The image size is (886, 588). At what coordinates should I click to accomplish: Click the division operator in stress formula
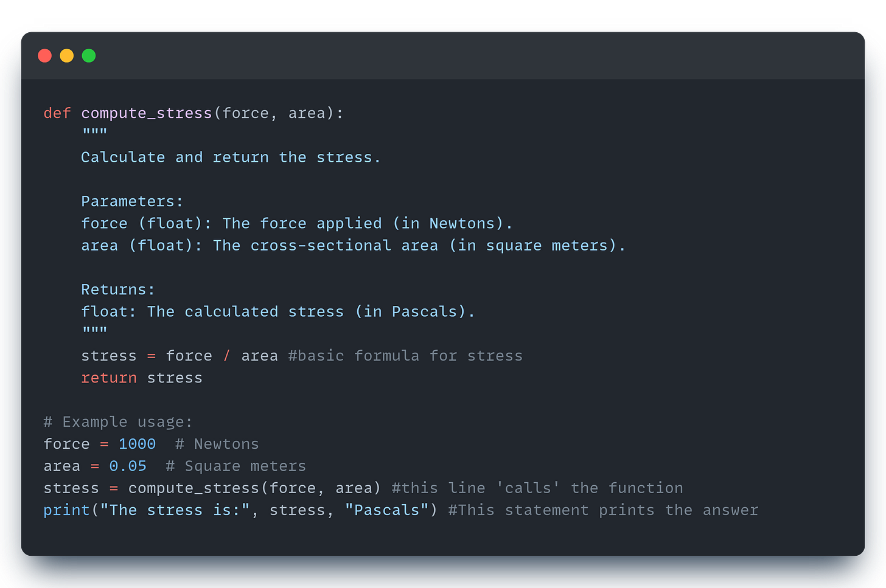point(226,356)
